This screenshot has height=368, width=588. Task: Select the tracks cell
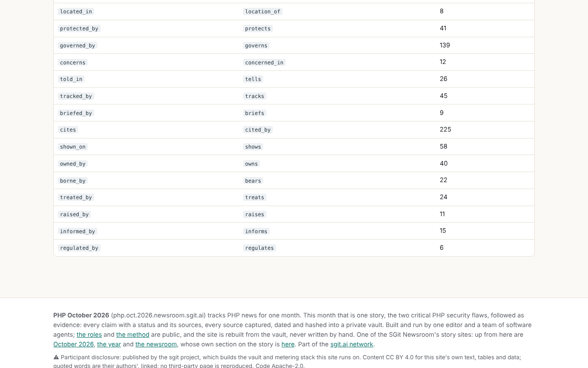pyautogui.click(x=254, y=96)
